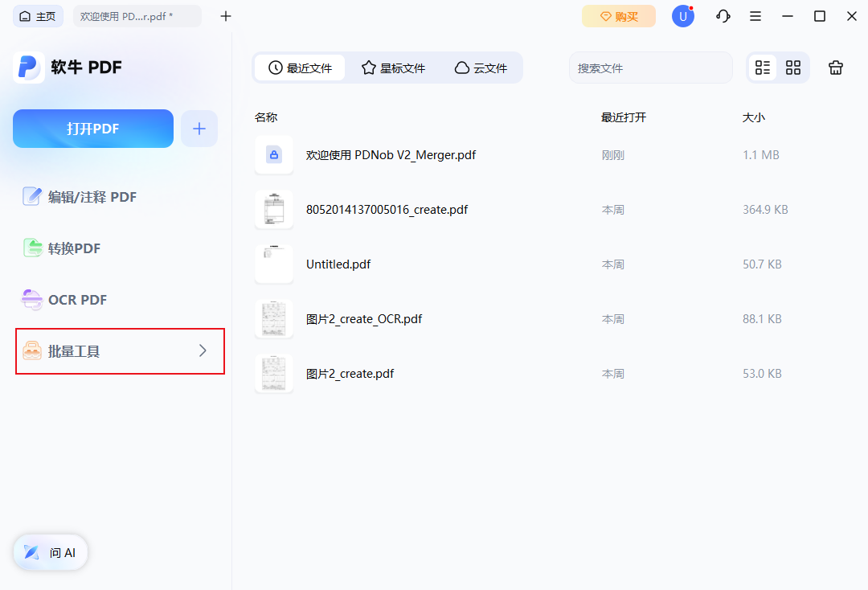Go to the 主页 home tab
Screen dimensions: 868x590
click(38, 16)
